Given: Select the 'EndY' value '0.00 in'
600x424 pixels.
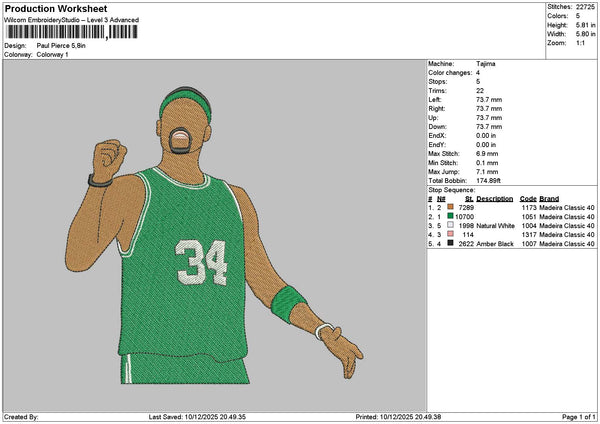Looking at the screenshot, I should tap(486, 145).
